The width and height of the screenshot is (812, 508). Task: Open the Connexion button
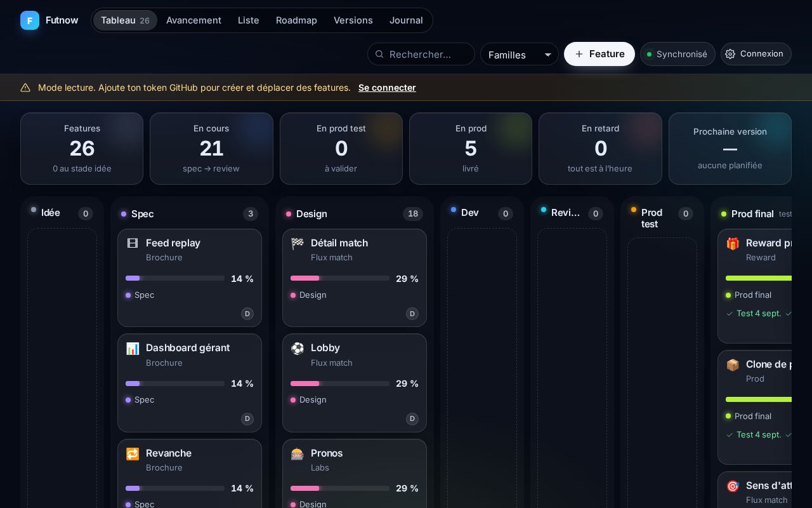pos(756,54)
